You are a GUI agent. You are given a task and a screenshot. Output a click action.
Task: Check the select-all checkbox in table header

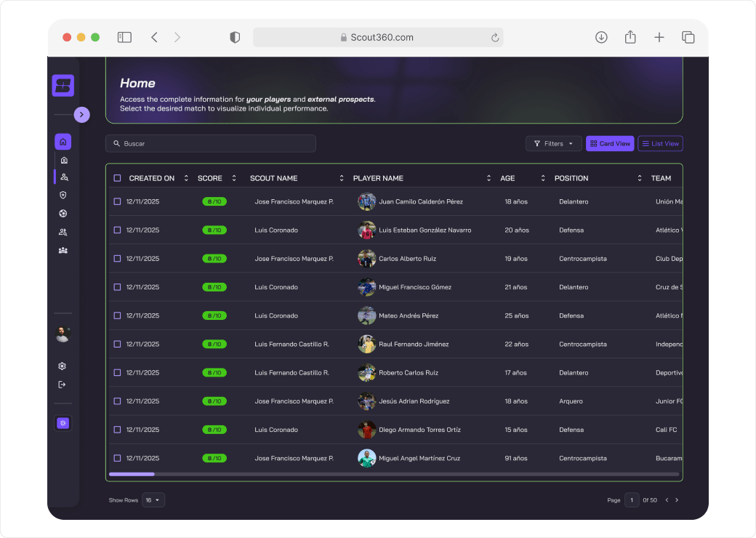click(x=117, y=178)
